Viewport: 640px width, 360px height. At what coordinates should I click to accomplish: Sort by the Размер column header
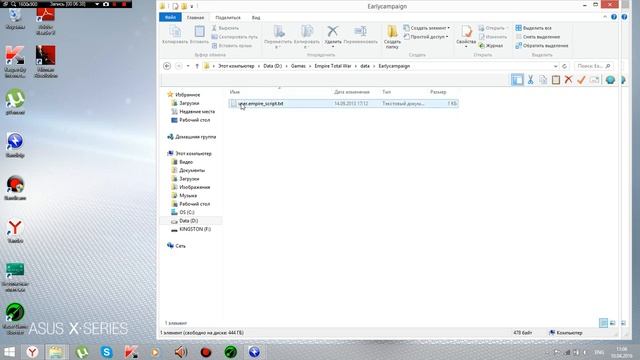[438, 92]
